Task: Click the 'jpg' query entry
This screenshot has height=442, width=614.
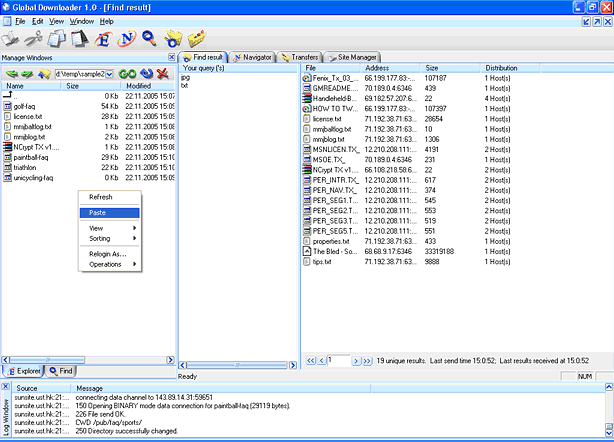Action: point(185,78)
